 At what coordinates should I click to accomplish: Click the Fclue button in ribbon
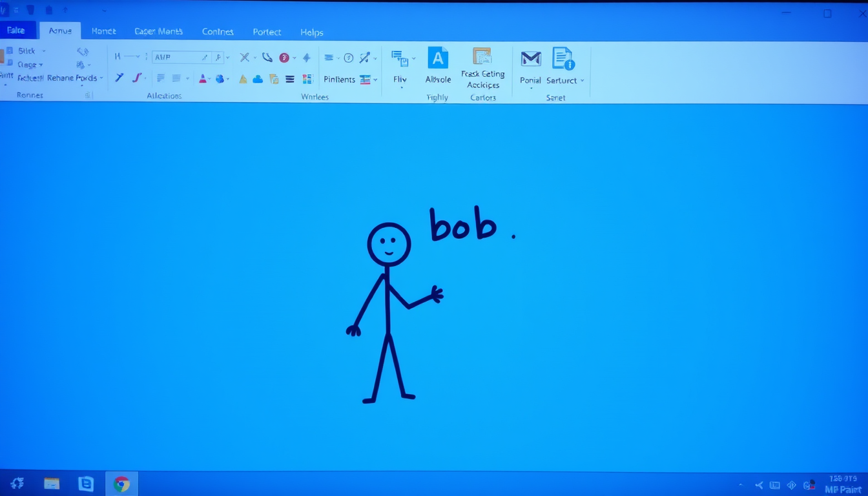(30, 78)
